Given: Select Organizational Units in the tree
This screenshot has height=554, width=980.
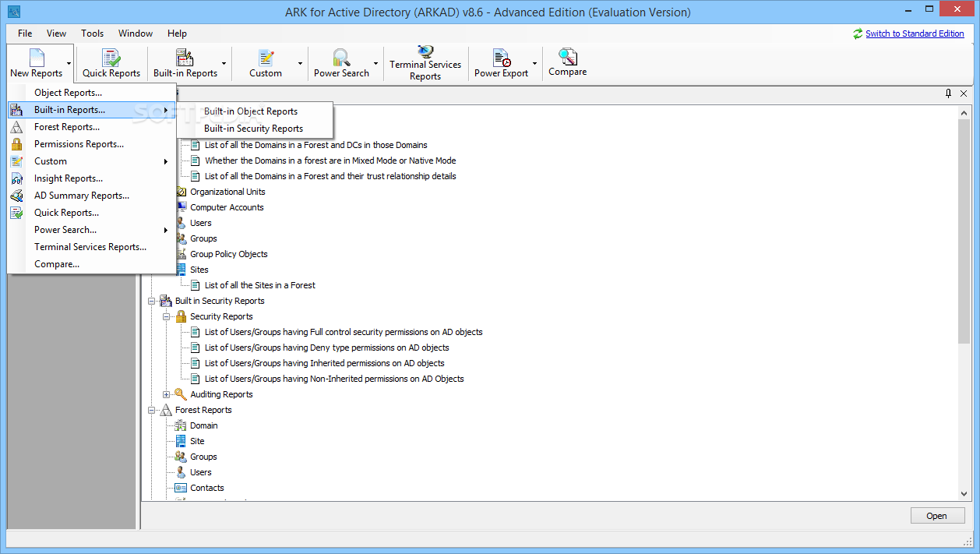Looking at the screenshot, I should pos(227,192).
